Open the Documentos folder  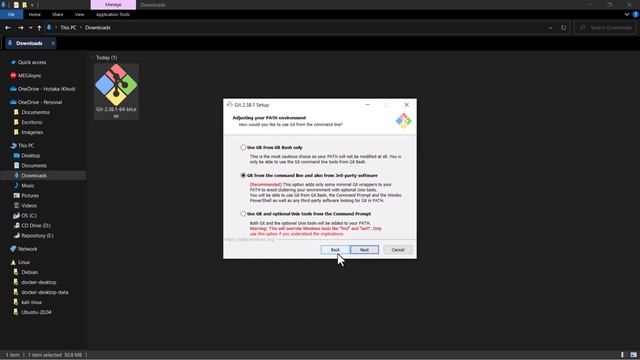[x=36, y=112]
